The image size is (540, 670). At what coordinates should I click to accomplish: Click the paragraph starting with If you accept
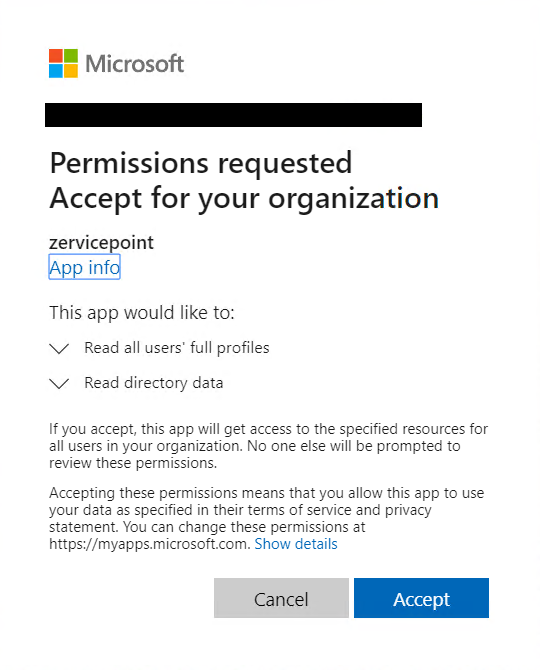pos(268,446)
